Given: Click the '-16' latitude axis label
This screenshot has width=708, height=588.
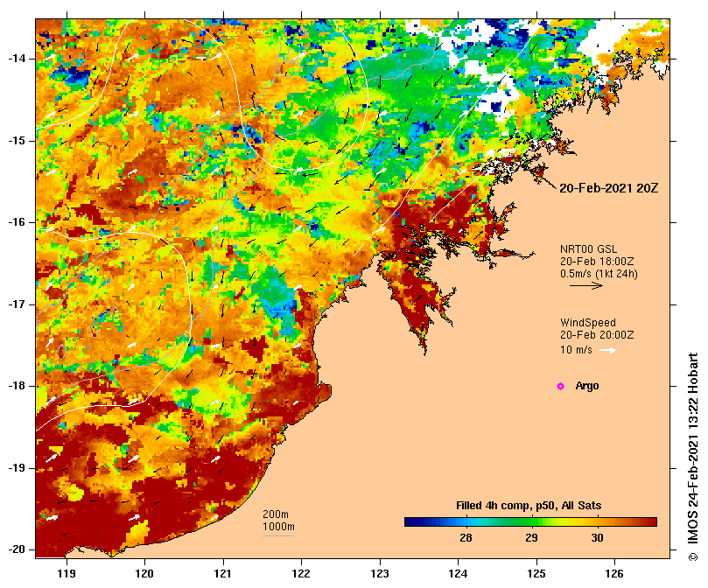Looking at the screenshot, I should (x=17, y=222).
